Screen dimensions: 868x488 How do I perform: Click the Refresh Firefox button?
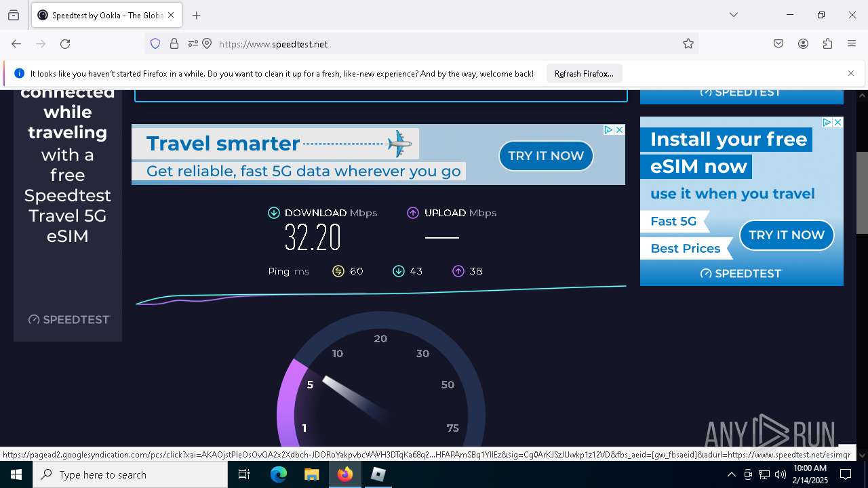pyautogui.click(x=584, y=73)
